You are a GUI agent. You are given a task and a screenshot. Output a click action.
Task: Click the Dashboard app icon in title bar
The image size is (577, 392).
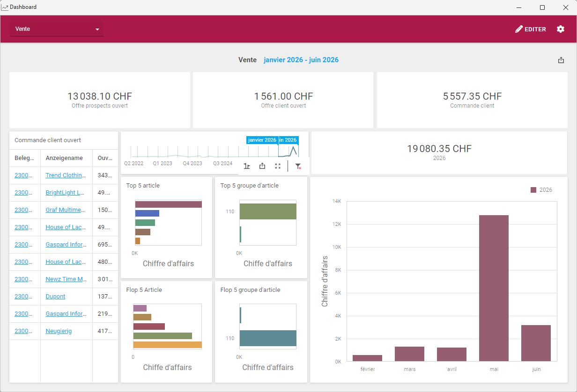point(5,7)
